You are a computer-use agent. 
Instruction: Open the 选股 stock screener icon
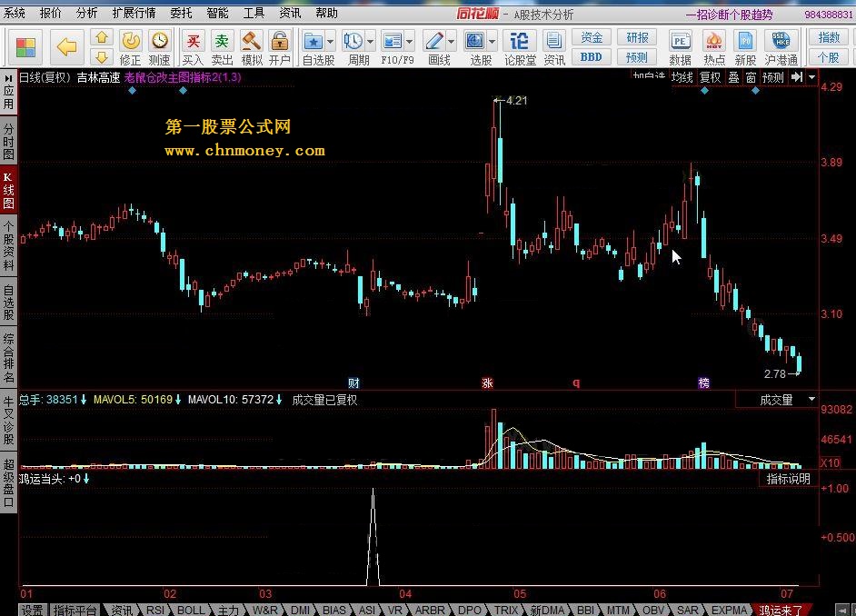click(474, 41)
